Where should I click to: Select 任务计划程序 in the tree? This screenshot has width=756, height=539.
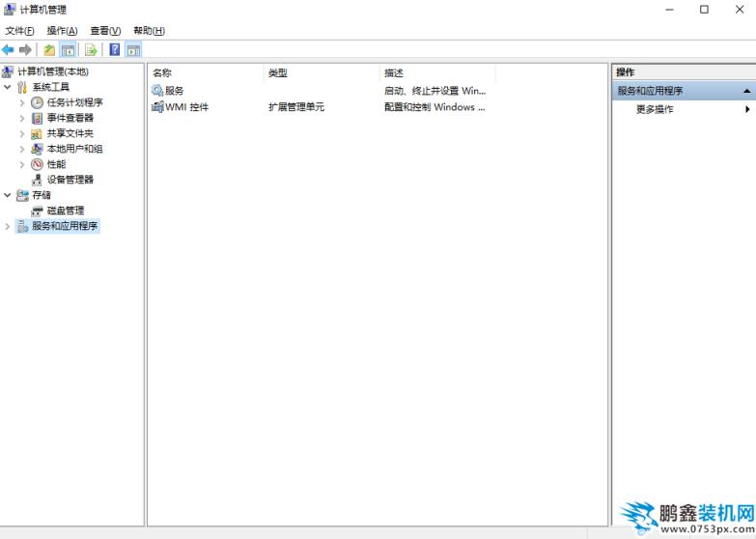pyautogui.click(x=74, y=102)
